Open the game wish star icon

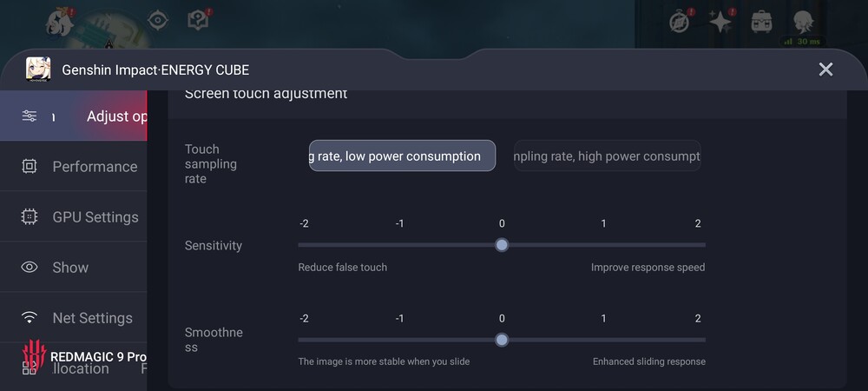pyautogui.click(x=721, y=22)
